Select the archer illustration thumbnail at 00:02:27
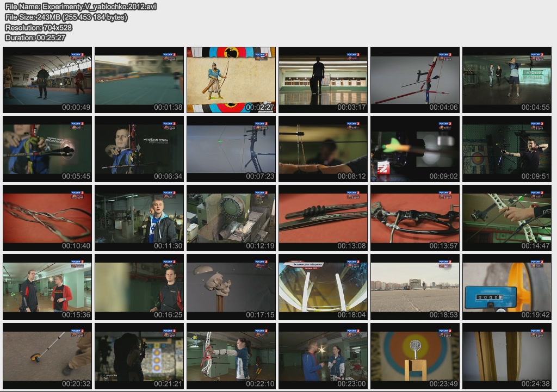557x392 pixels. tap(231, 80)
